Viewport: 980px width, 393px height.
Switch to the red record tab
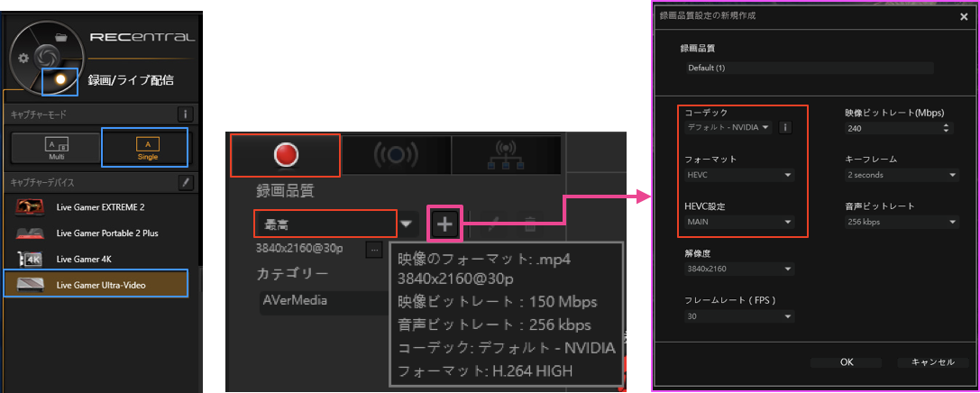point(286,154)
